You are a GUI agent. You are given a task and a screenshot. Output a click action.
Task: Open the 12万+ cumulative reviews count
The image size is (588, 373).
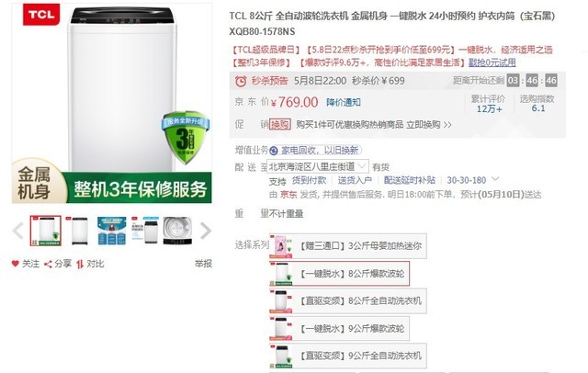(x=489, y=109)
